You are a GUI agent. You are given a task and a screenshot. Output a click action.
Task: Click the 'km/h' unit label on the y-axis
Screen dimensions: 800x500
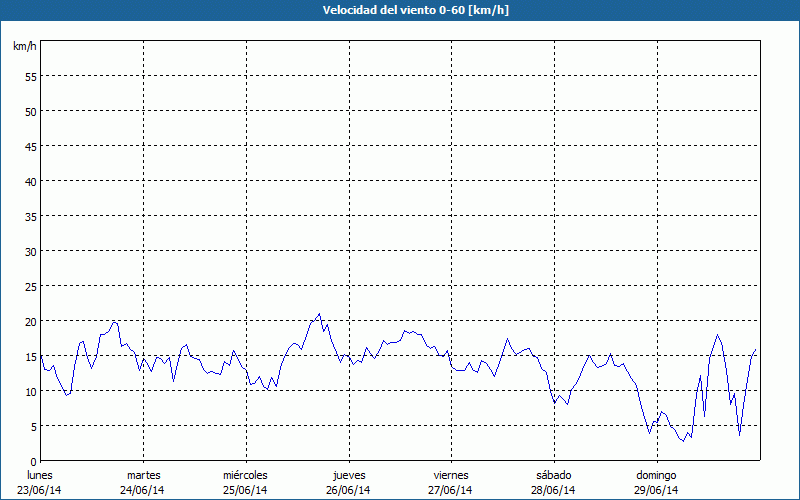[24, 47]
